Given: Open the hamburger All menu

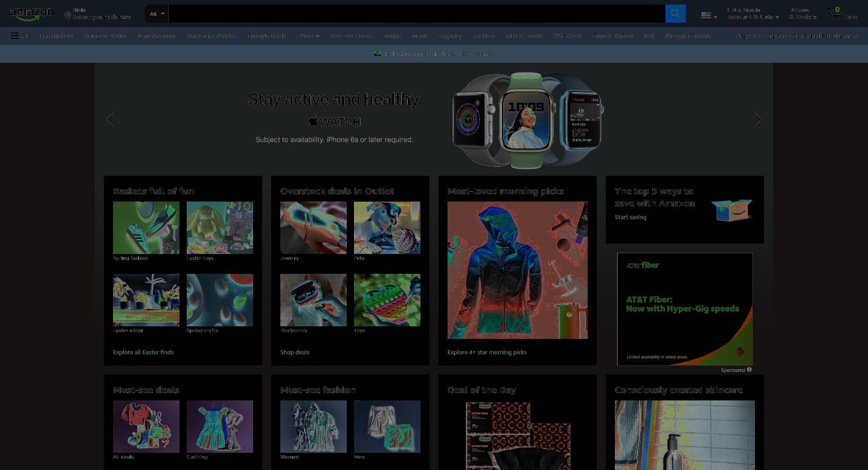Looking at the screenshot, I should click(19, 36).
